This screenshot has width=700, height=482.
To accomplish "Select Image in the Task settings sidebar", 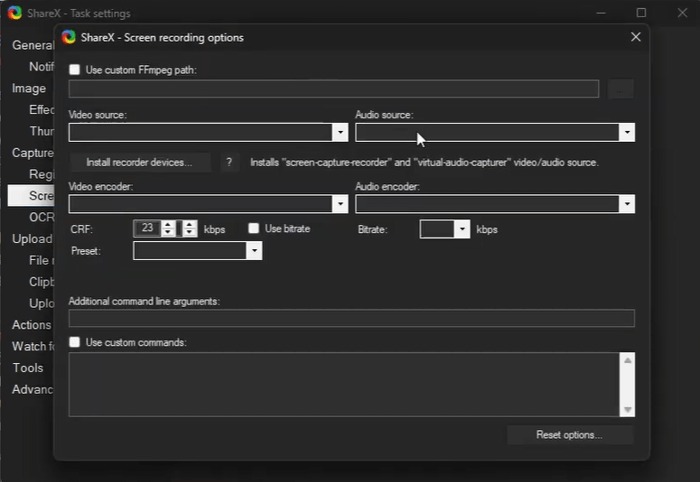I will pos(29,88).
